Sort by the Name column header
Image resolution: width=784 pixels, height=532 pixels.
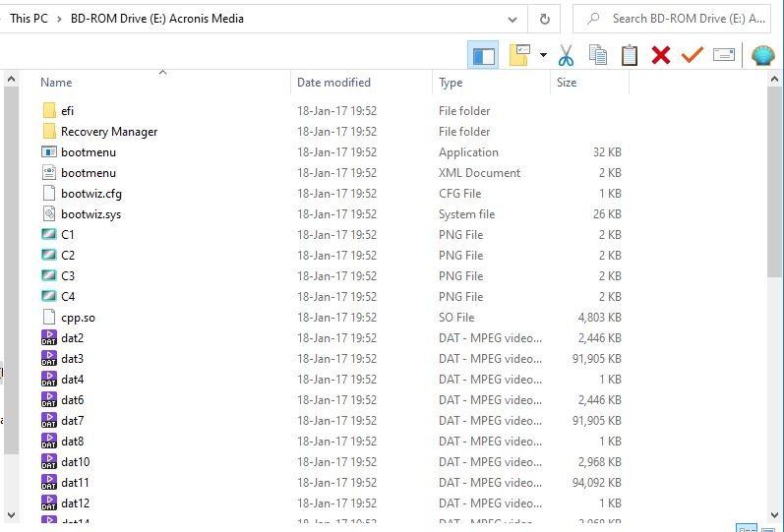[56, 83]
